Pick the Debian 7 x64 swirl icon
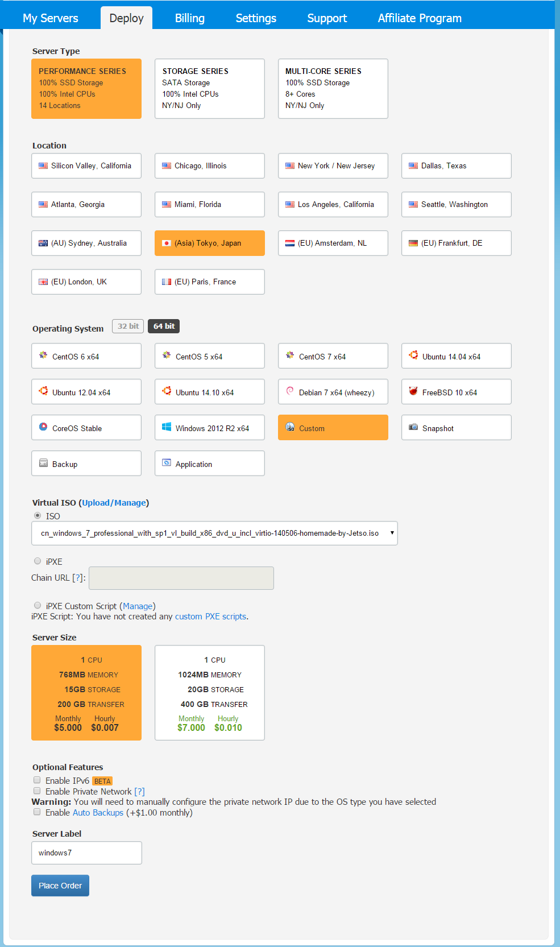Viewport: 560px width, 947px height. 290,391
